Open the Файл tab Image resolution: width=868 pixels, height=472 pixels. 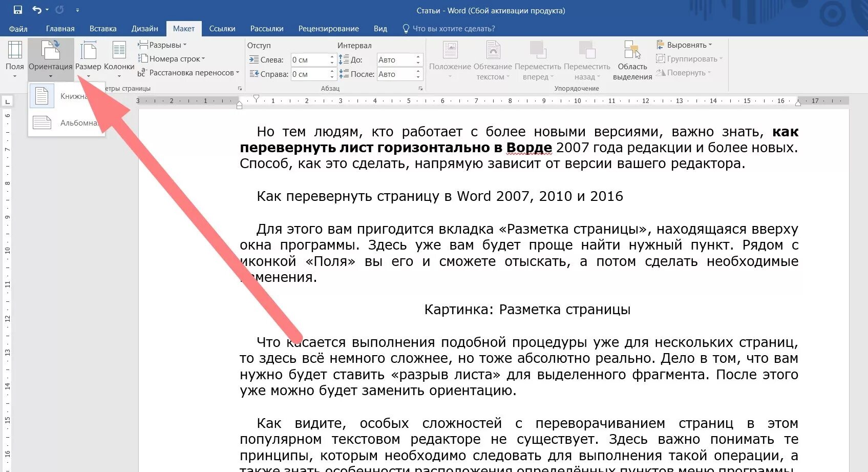coord(18,29)
